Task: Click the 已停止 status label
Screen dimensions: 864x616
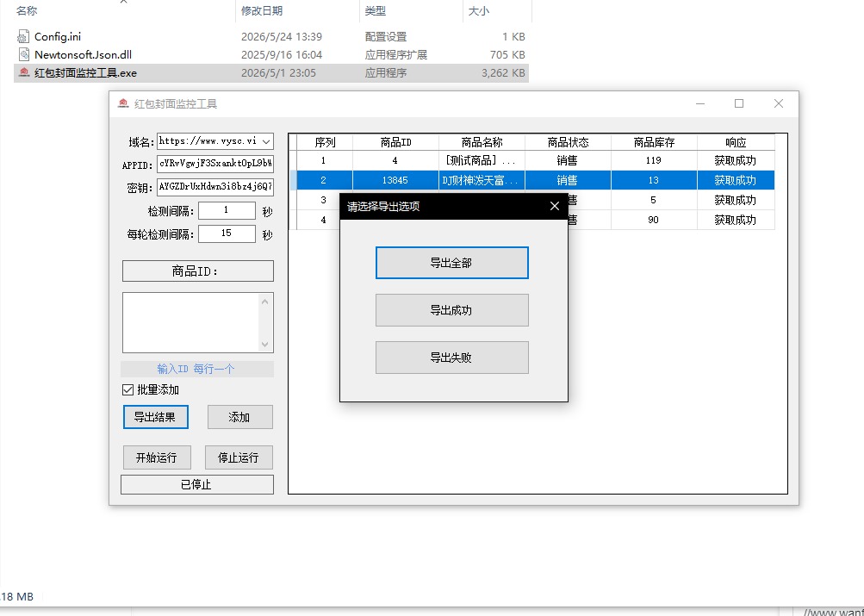Action: pyautogui.click(x=197, y=484)
